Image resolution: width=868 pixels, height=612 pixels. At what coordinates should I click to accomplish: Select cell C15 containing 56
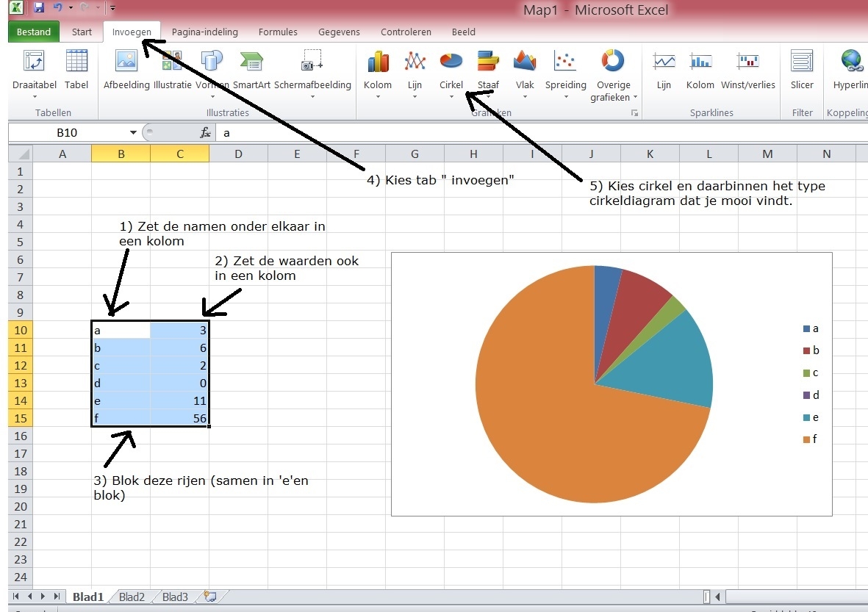(179, 419)
